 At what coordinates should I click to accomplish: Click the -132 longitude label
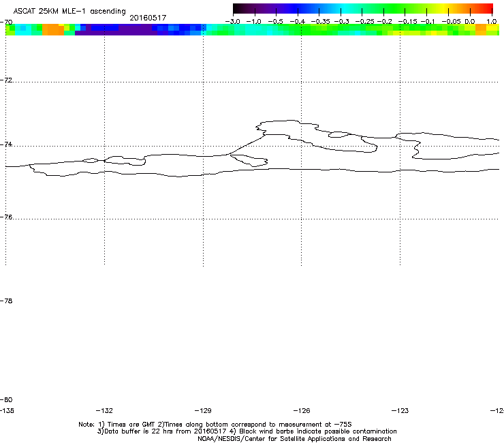click(104, 410)
